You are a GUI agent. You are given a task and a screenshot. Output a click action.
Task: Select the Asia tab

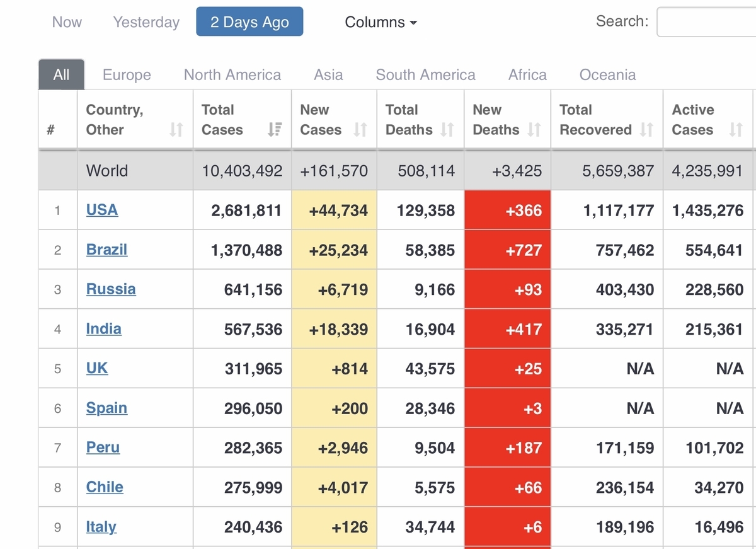(x=328, y=75)
